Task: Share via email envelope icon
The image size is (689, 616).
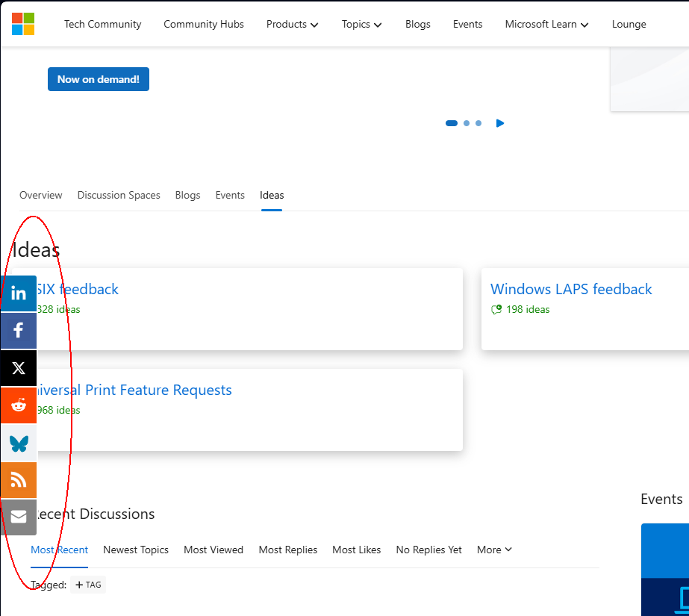Action: (x=19, y=517)
